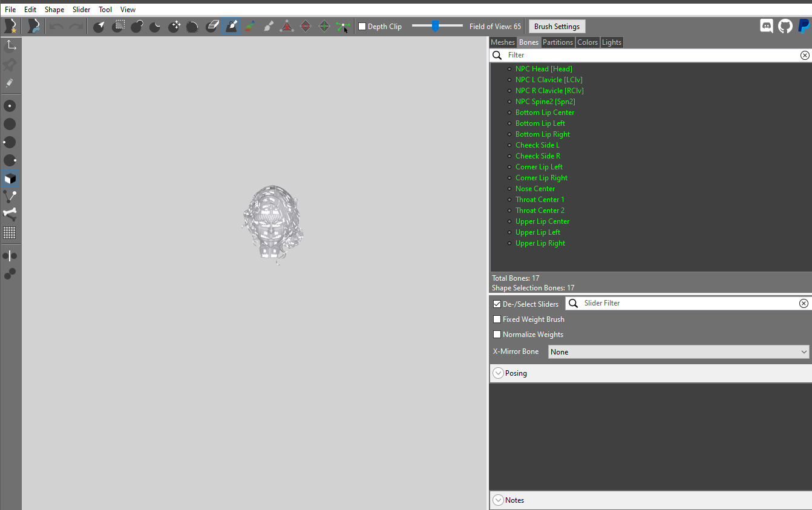This screenshot has width=812, height=510.
Task: Select the Eraser tool in toolbar
Action: [x=212, y=26]
